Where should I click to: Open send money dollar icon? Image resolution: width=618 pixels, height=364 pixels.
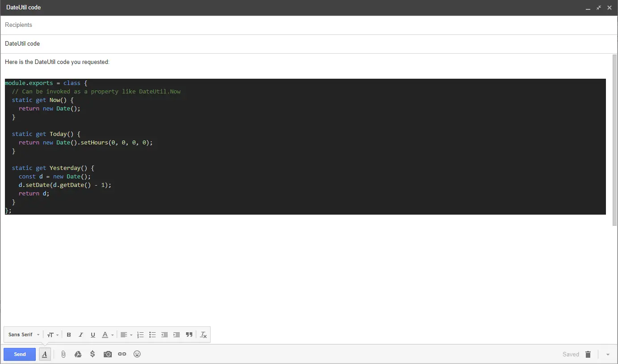(x=93, y=354)
